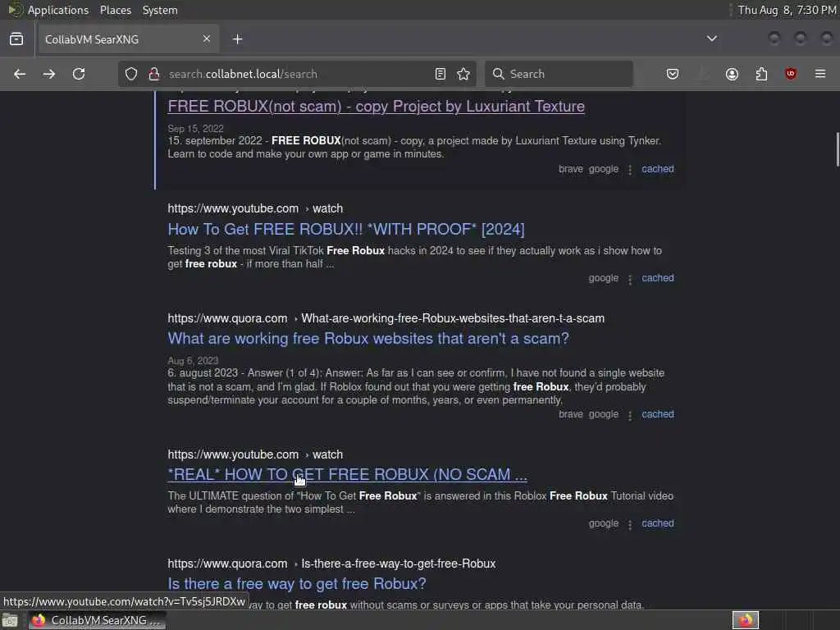Click the Firefox icon in the bottom panel tray
This screenshot has height=630, width=840.
point(746,620)
